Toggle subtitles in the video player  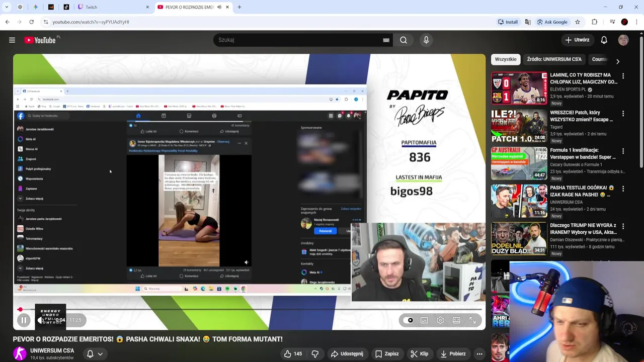pyautogui.click(x=424, y=320)
